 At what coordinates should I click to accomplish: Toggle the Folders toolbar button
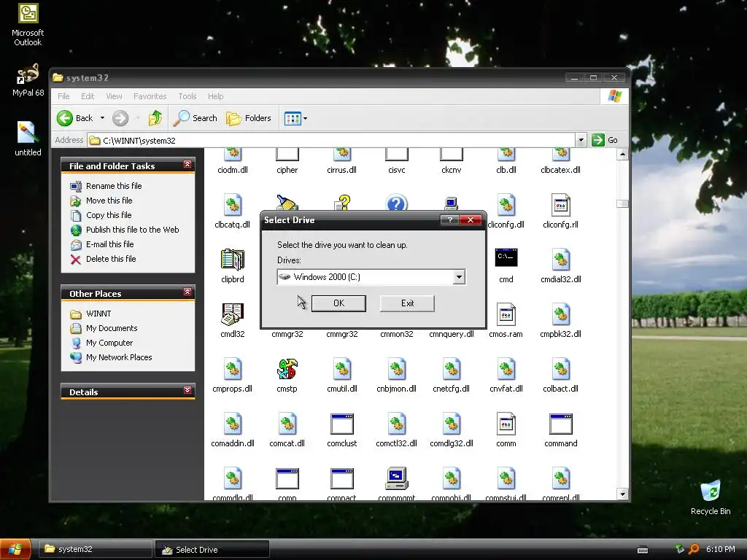click(249, 118)
